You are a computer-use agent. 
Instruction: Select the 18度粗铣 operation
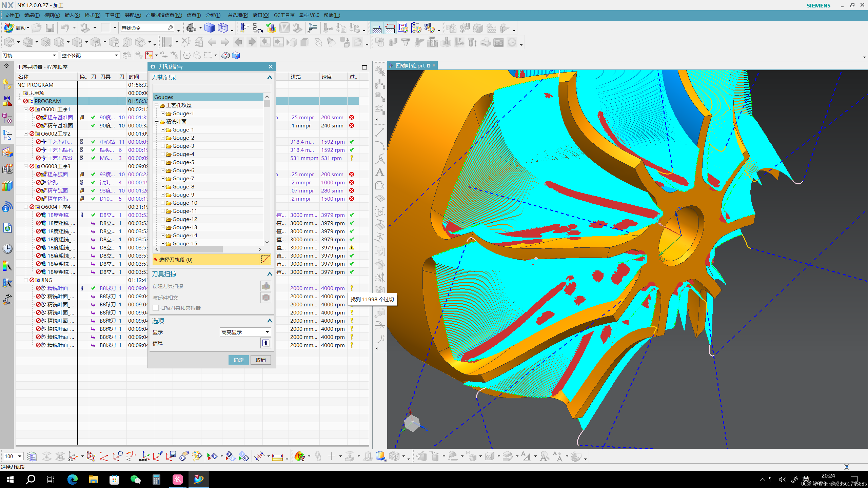pyautogui.click(x=58, y=215)
